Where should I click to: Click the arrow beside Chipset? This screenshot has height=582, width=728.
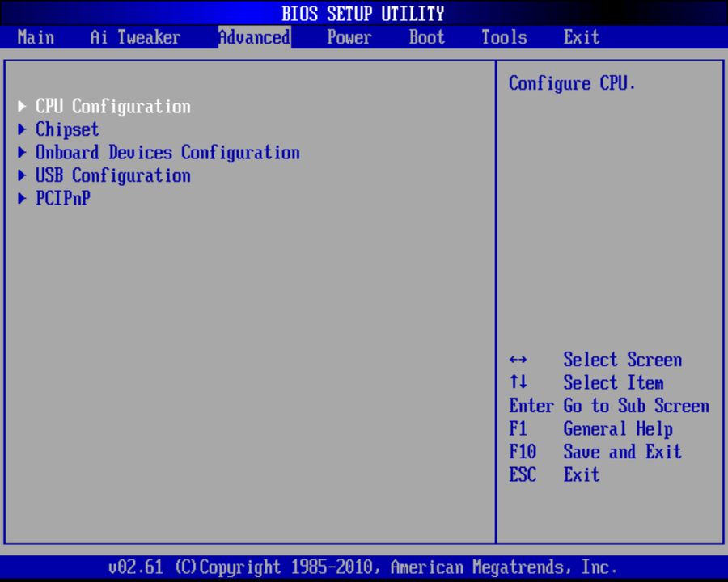pyautogui.click(x=21, y=129)
